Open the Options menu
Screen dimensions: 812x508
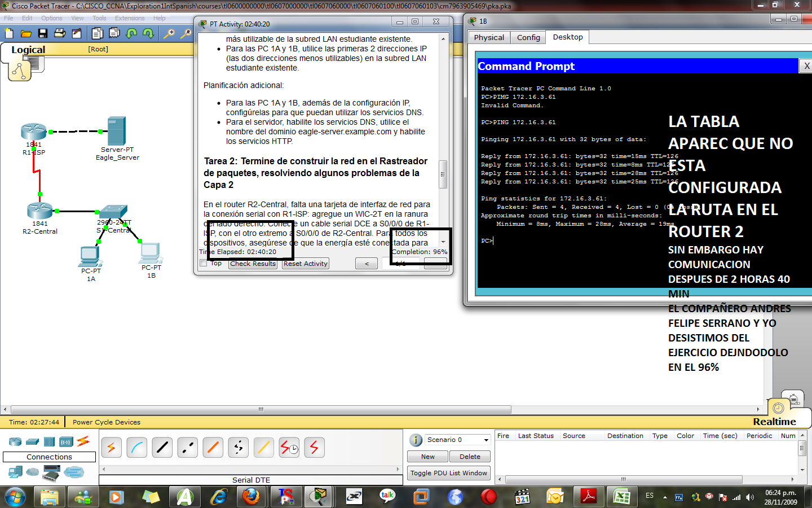pyautogui.click(x=52, y=18)
